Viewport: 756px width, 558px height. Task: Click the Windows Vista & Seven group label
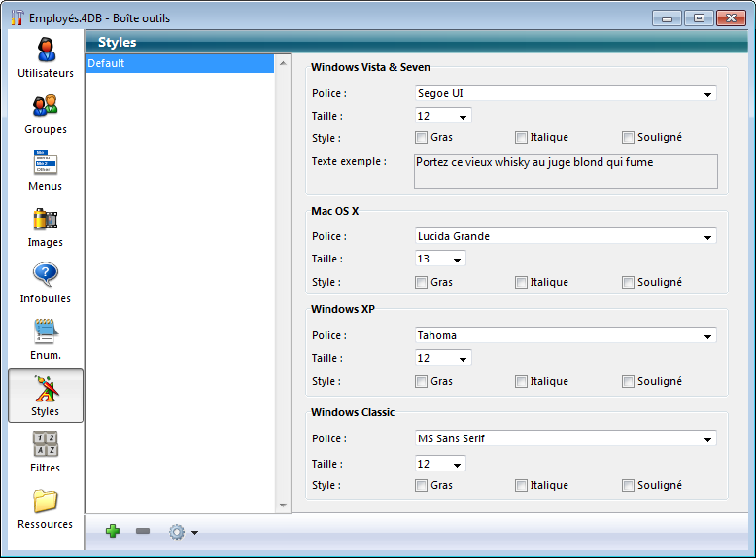[370, 67]
